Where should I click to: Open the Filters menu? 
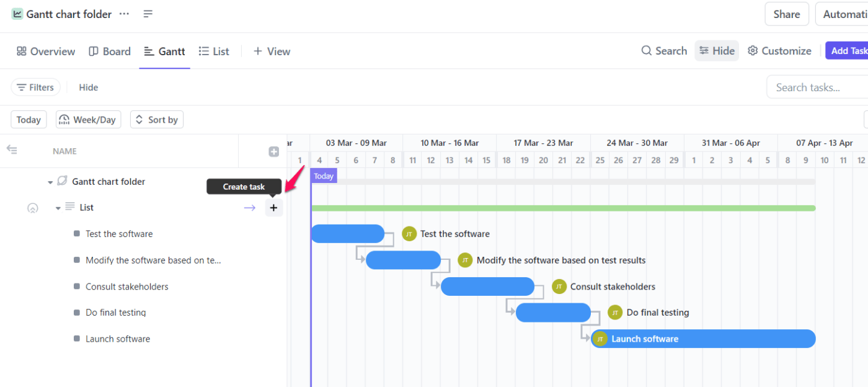point(35,87)
